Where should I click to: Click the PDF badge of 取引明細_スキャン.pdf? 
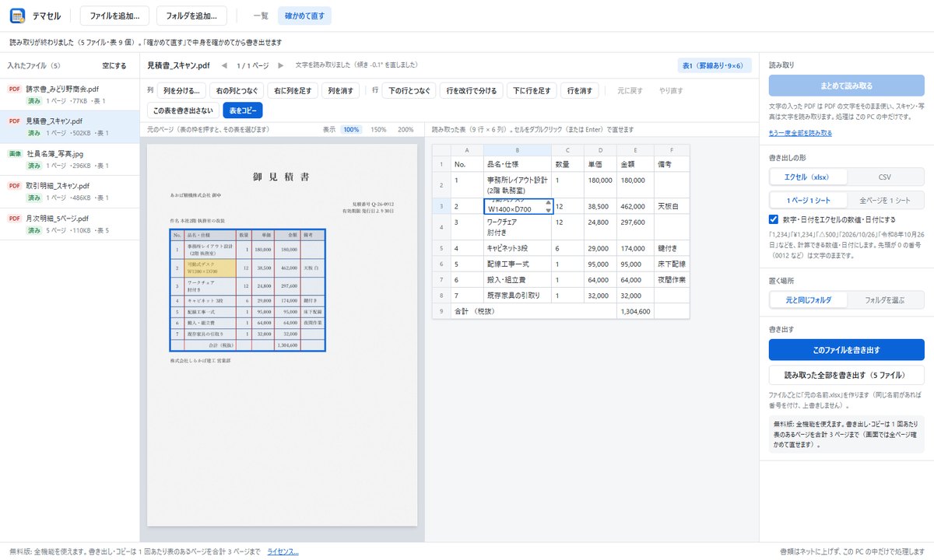(x=15, y=186)
